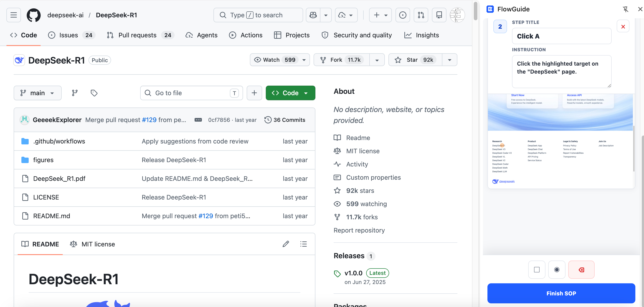Image resolution: width=644 pixels, height=307 pixels.
Task: Select the README tab in the file viewer
Action: pyautogui.click(x=40, y=244)
